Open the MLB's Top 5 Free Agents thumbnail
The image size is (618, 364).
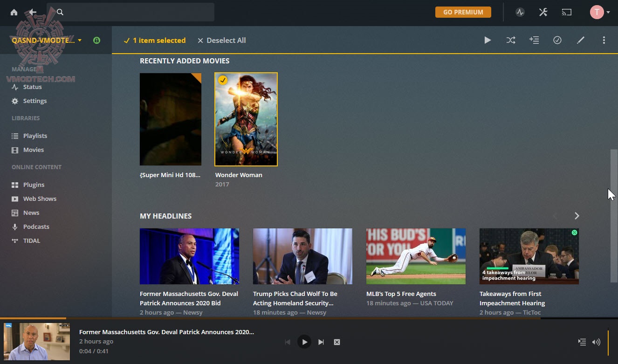tap(416, 256)
